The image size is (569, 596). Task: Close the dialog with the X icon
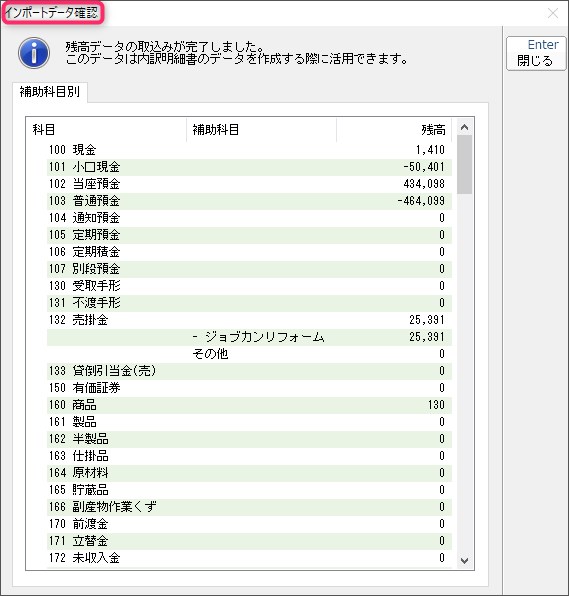pos(553,13)
